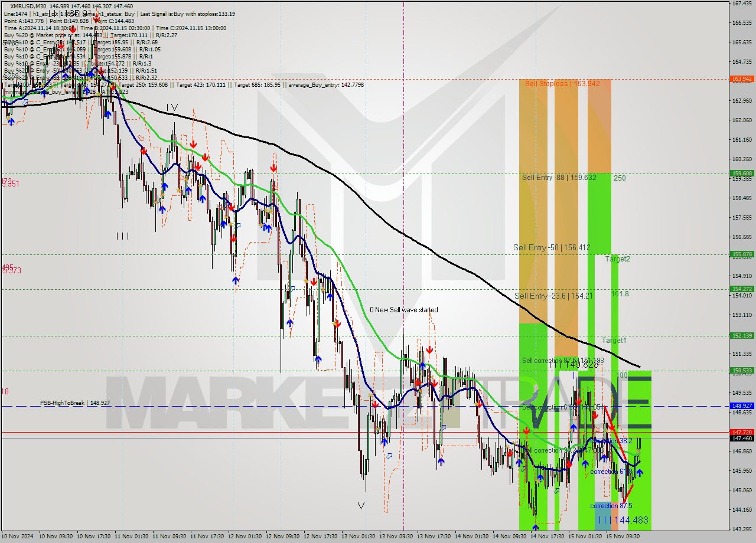
Task: Select the 'Sell Entry -23.6 | 154.21' label
Action: point(553,296)
